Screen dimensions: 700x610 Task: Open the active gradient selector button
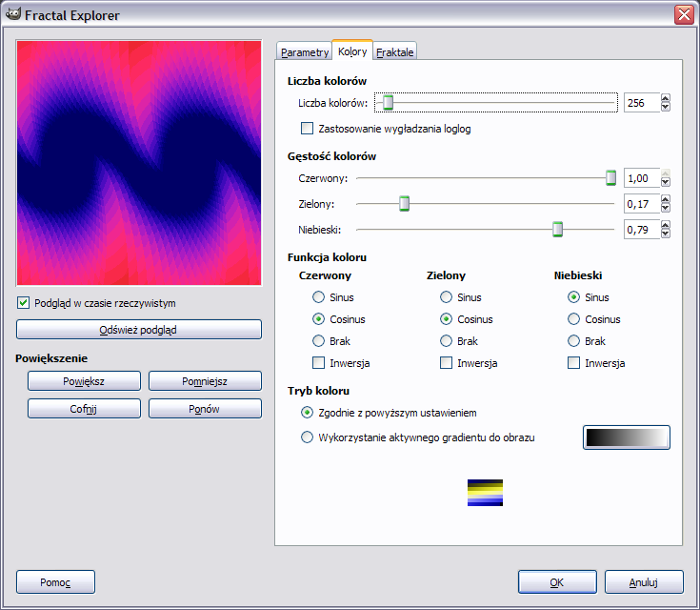(x=626, y=437)
